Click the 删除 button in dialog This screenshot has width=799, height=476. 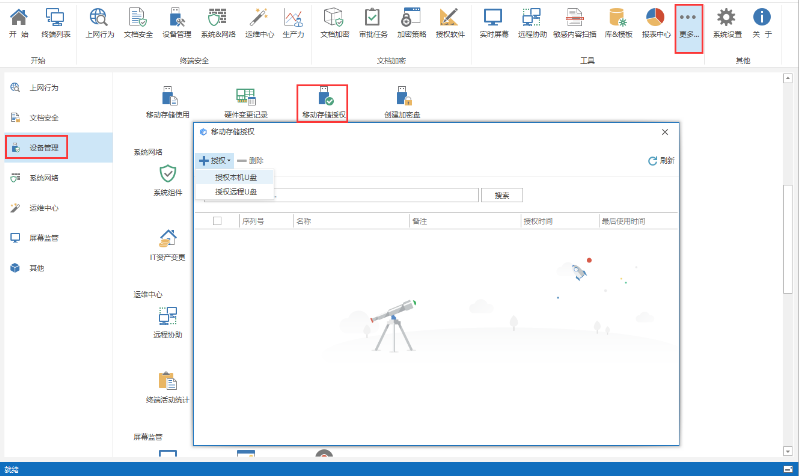[250, 161]
